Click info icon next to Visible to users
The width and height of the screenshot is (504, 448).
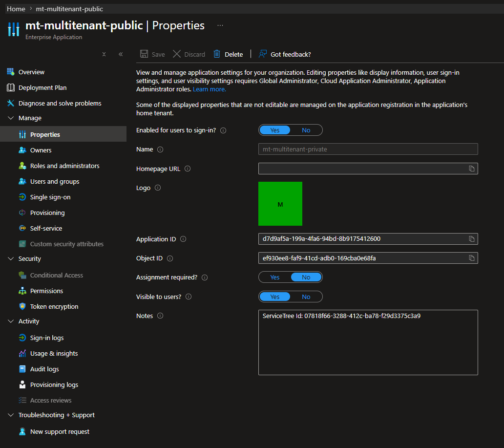[189, 297]
